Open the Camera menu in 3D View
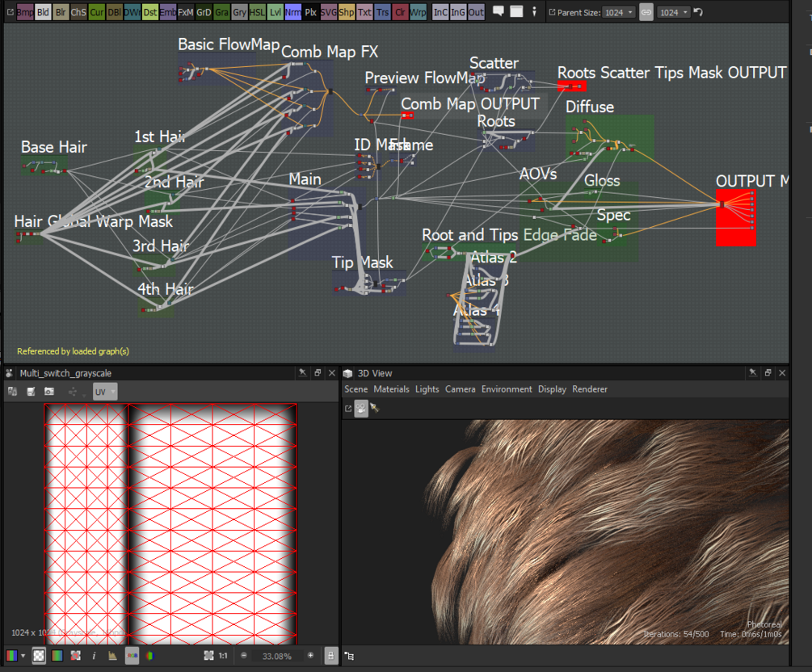This screenshot has height=672, width=812. tap(460, 388)
